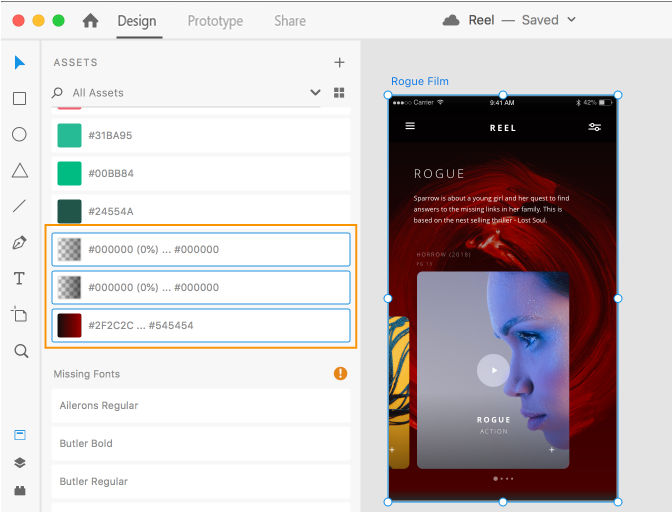672x512 pixels.
Task: Add new asset with plus icon
Action: (339, 63)
